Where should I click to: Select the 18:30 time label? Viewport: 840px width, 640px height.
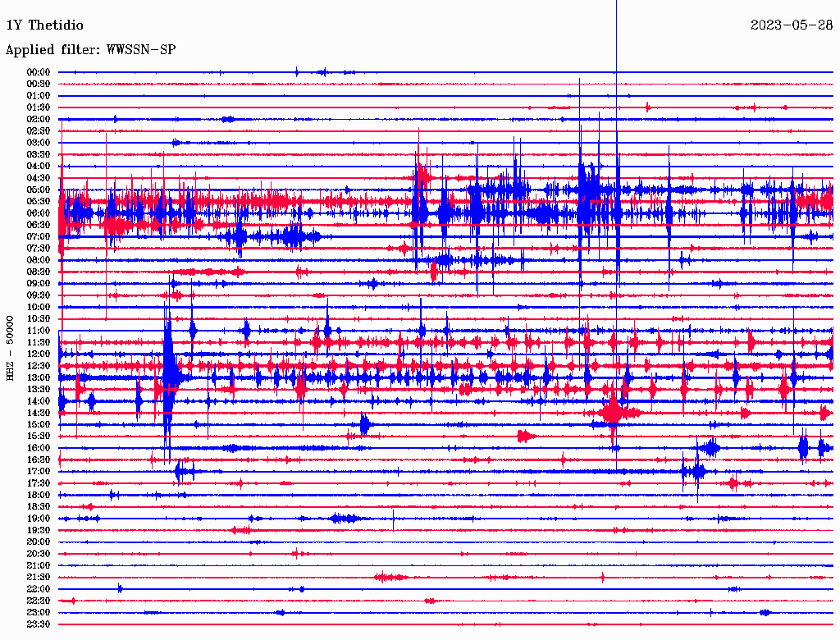coord(39,507)
